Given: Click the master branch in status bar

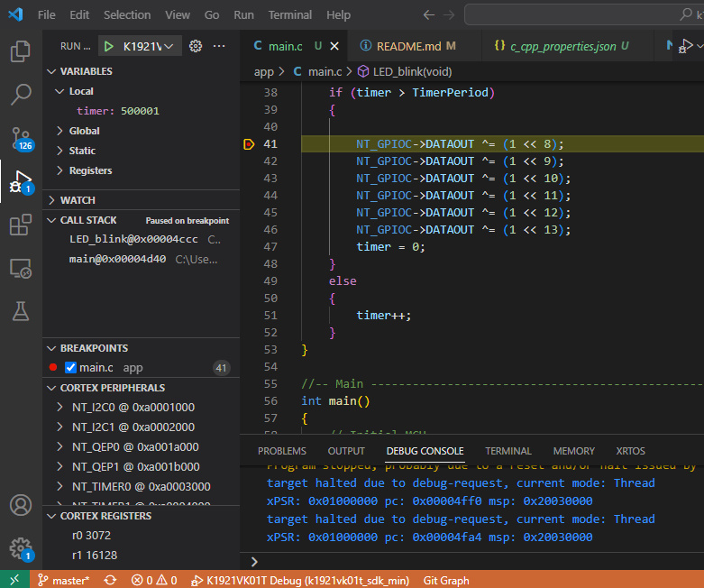Looking at the screenshot, I should pyautogui.click(x=63, y=580).
